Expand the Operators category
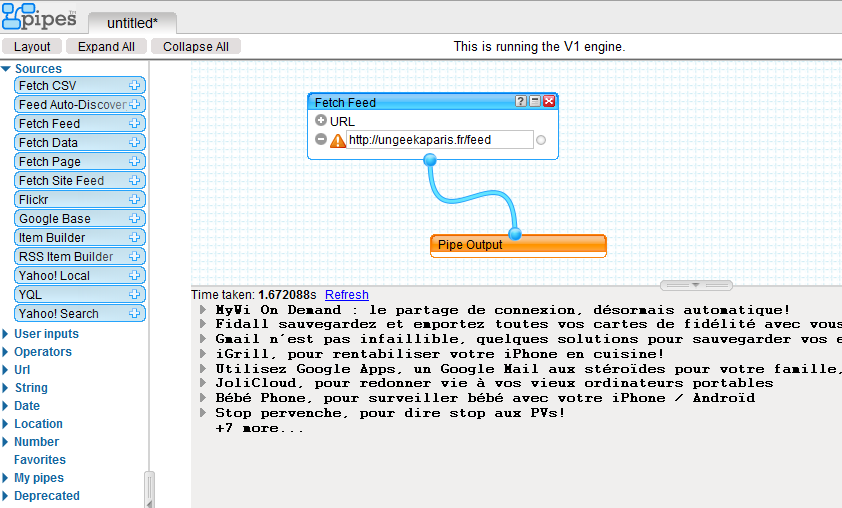Viewport: 842px width, 508px height. [6, 352]
